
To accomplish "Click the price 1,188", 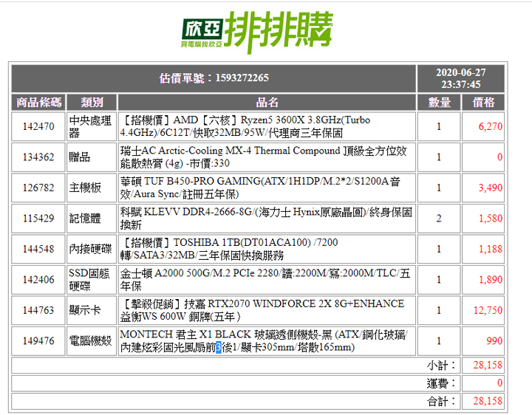I will click(491, 249).
